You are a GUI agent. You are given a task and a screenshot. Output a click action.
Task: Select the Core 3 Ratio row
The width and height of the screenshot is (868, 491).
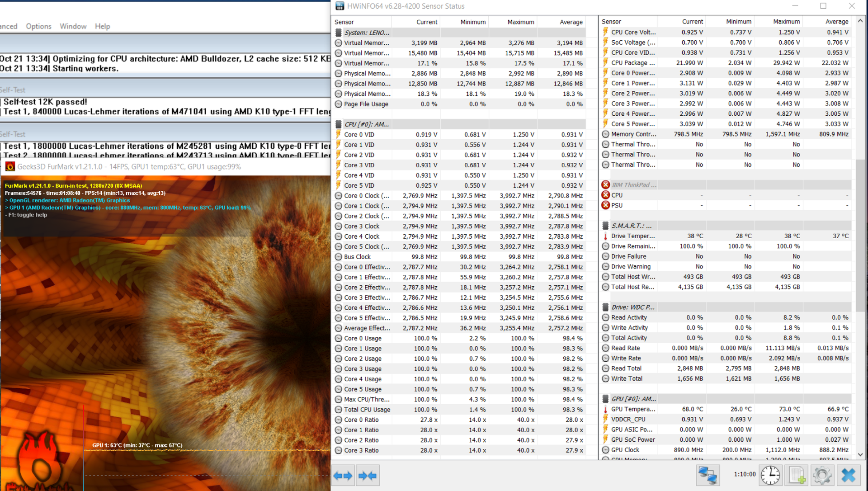point(459,450)
